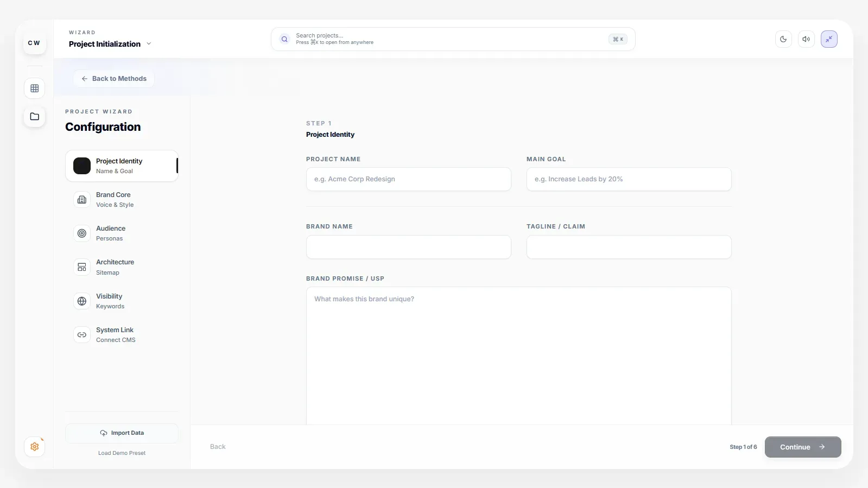This screenshot has width=868, height=488.
Task: Select the Brand Core step icon
Action: point(82,200)
